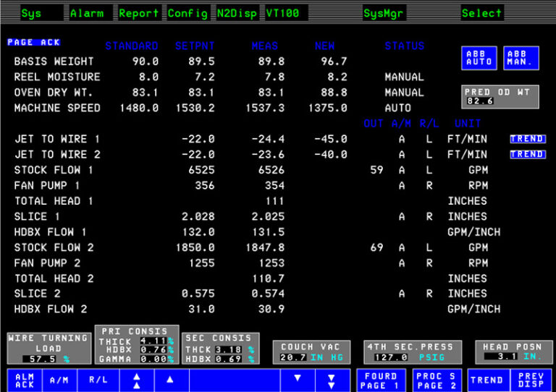Toggle remote/local with R/L key
Image resolution: width=556 pixels, height=392 pixels.
click(96, 380)
